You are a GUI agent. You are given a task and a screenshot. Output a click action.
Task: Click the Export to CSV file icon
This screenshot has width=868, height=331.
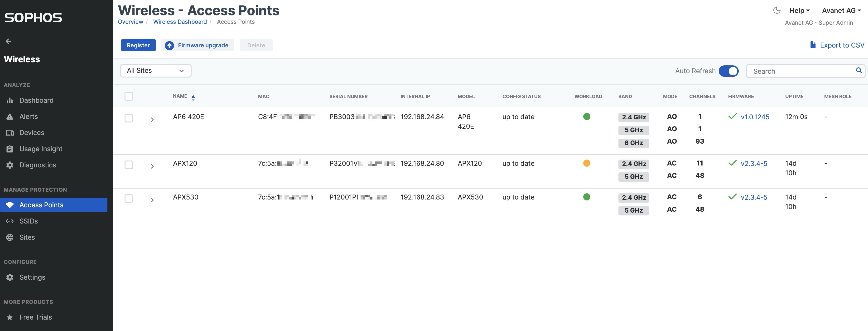(x=813, y=45)
